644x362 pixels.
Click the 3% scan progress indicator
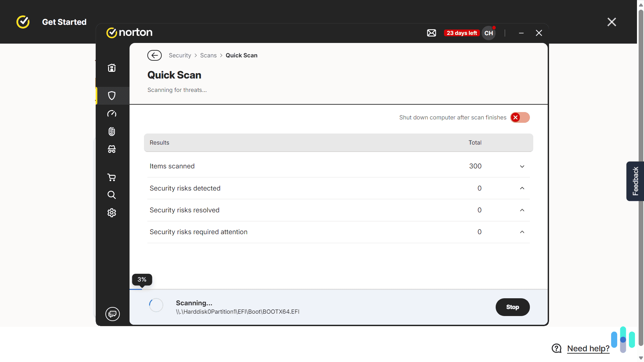point(142,279)
